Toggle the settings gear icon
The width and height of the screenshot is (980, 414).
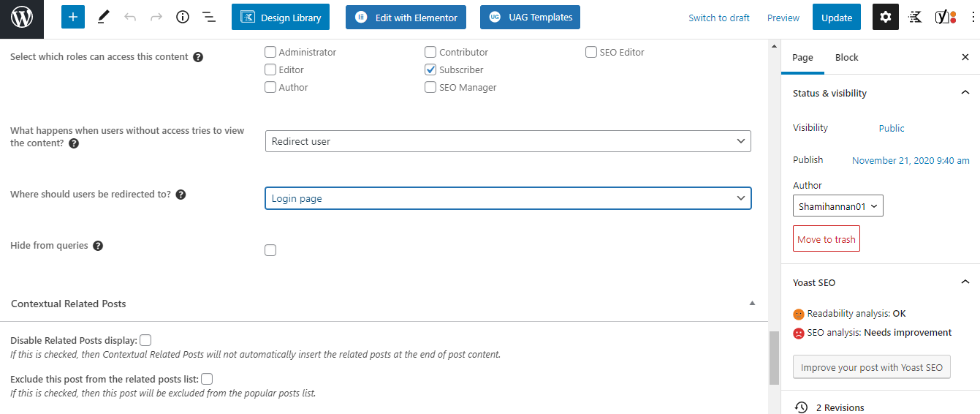coord(885,18)
